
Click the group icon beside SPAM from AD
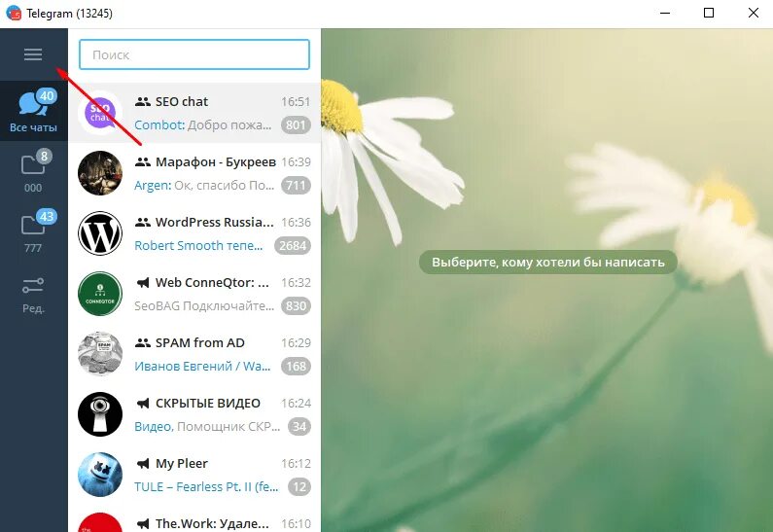click(143, 343)
